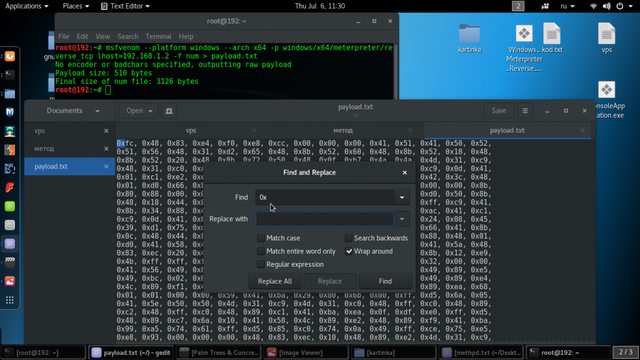640x360 pixels.
Task: Open the ConsoleApplication.exe desktop icon
Action: click(x=608, y=100)
